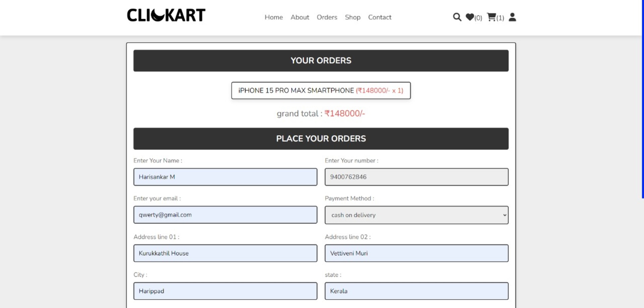
Task: Click the phone number field
Action: coord(417,177)
